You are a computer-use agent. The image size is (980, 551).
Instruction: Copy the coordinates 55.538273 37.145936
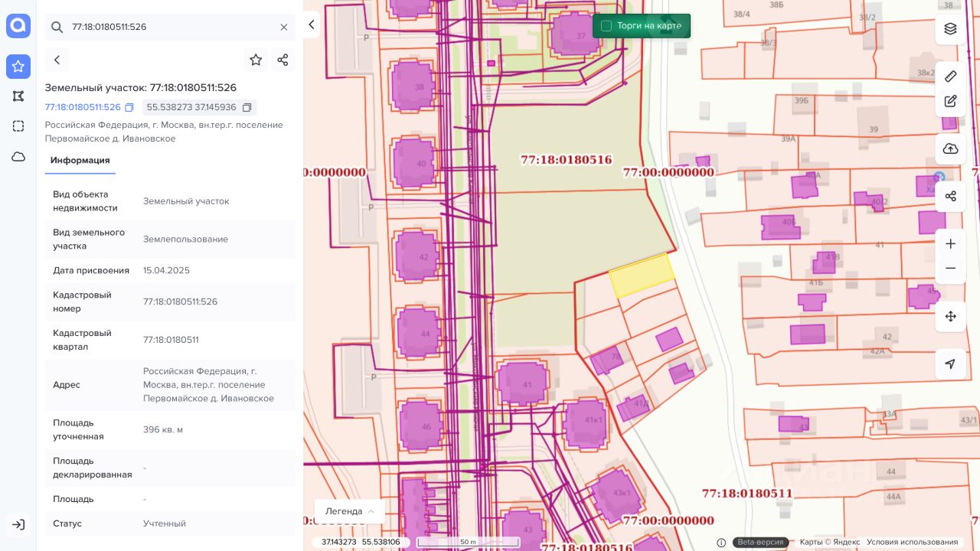pos(247,108)
